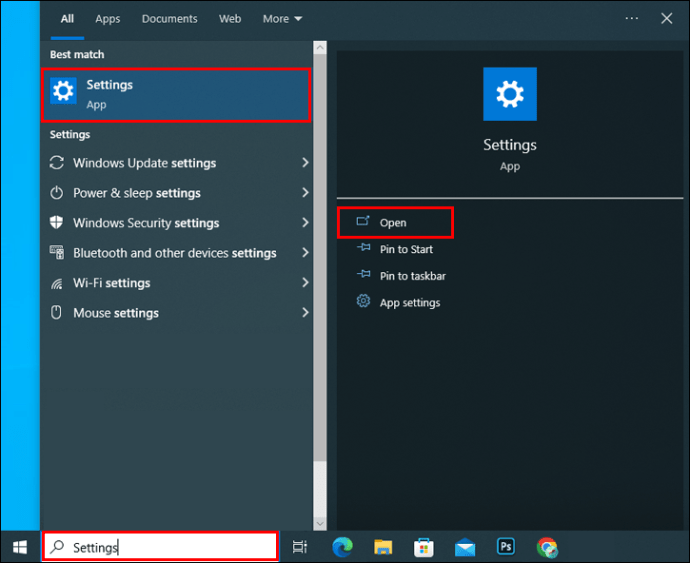Select the All search tab
This screenshot has height=563, width=690.
67,18
